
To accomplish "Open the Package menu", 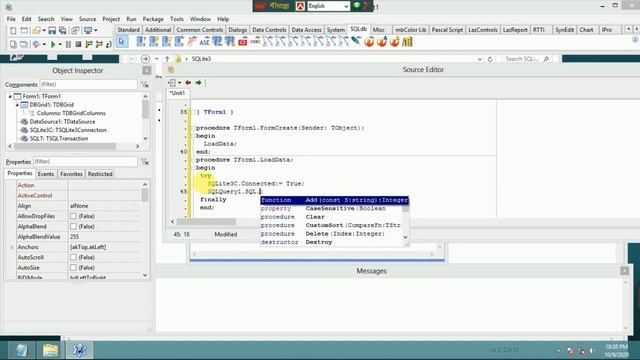I will [x=153, y=19].
